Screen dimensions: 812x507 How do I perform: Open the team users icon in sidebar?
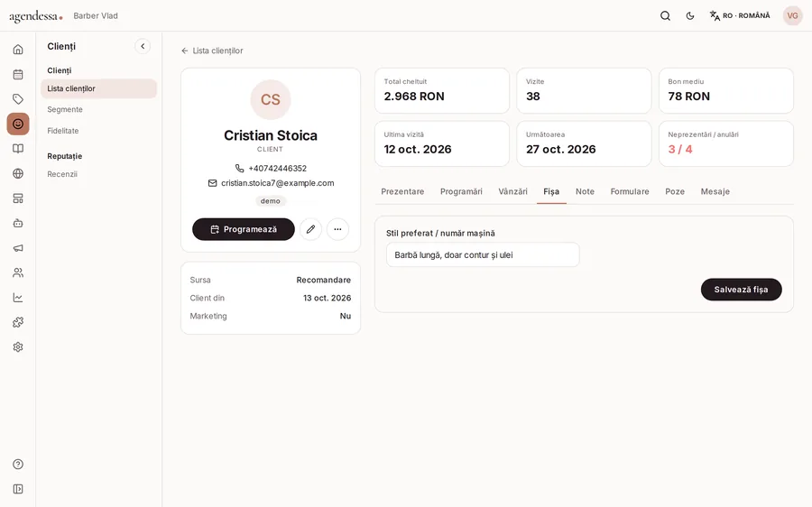(18, 272)
